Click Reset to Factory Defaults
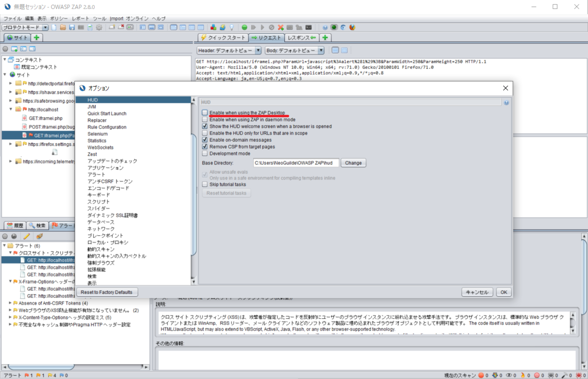 click(x=106, y=292)
